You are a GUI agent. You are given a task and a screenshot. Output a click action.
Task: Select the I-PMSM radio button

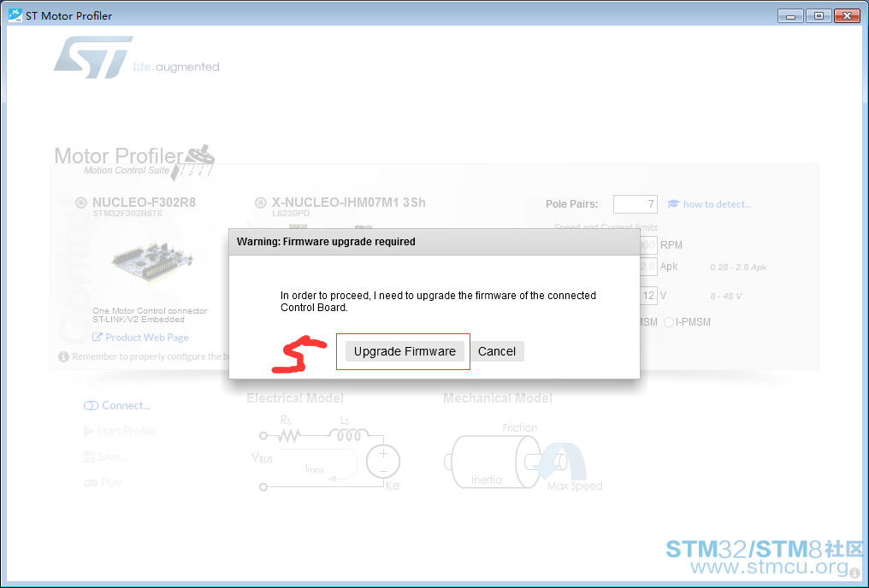click(x=669, y=322)
